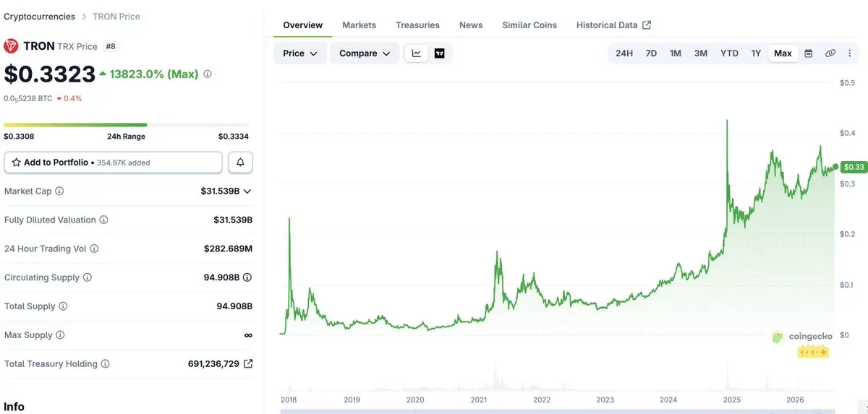Show Market Cap info tooltip icon

point(59,191)
